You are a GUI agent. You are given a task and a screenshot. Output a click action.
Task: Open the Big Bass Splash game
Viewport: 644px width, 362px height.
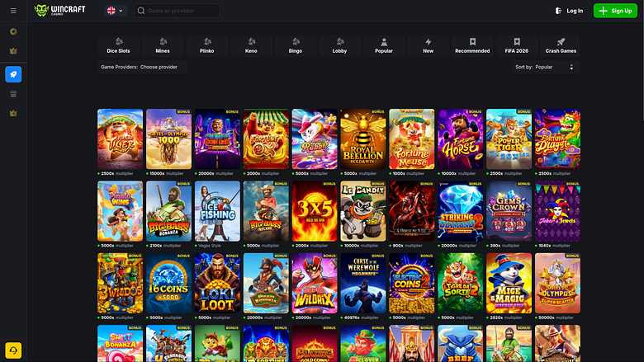[266, 211]
